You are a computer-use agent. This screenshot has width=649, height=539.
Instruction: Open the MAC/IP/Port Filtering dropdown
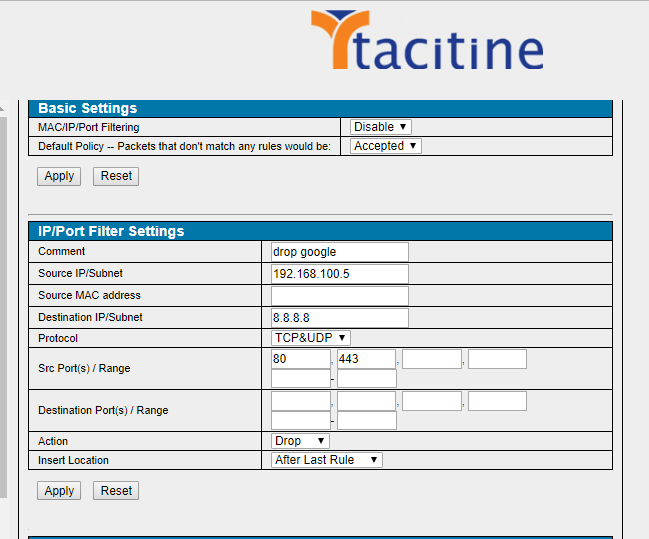point(381,127)
